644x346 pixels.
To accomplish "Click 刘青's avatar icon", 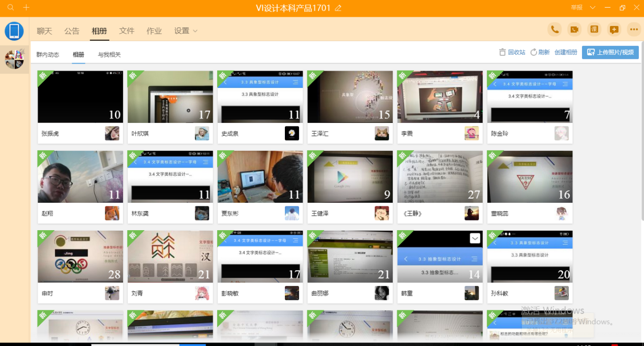I will pyautogui.click(x=202, y=293).
